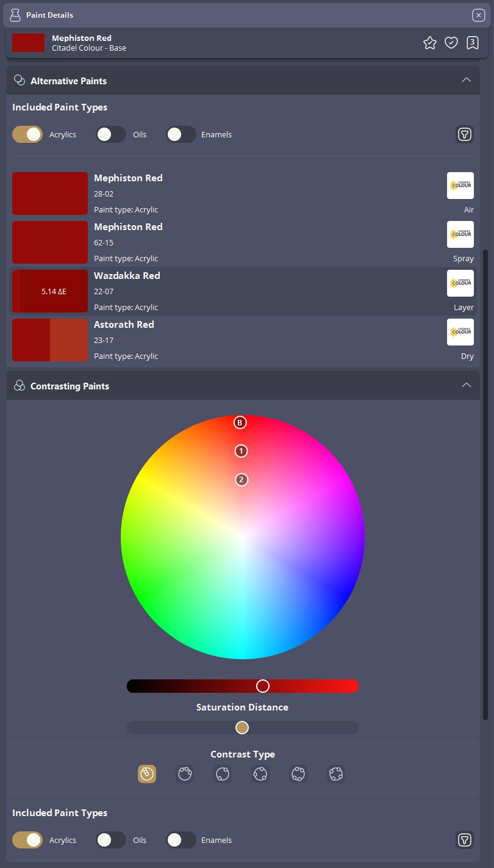
Task: Click the filter icon below Contrasting Paints
Action: click(x=464, y=840)
